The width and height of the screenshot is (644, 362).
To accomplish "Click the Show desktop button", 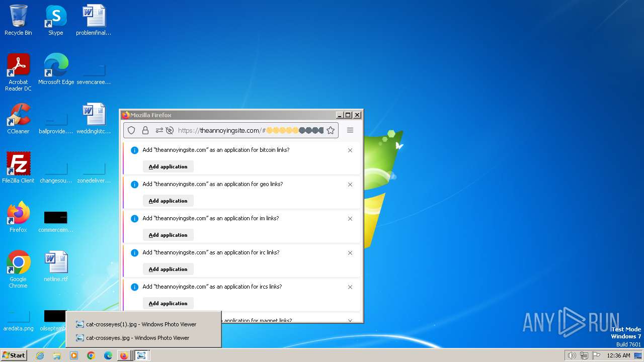I will tap(639, 355).
